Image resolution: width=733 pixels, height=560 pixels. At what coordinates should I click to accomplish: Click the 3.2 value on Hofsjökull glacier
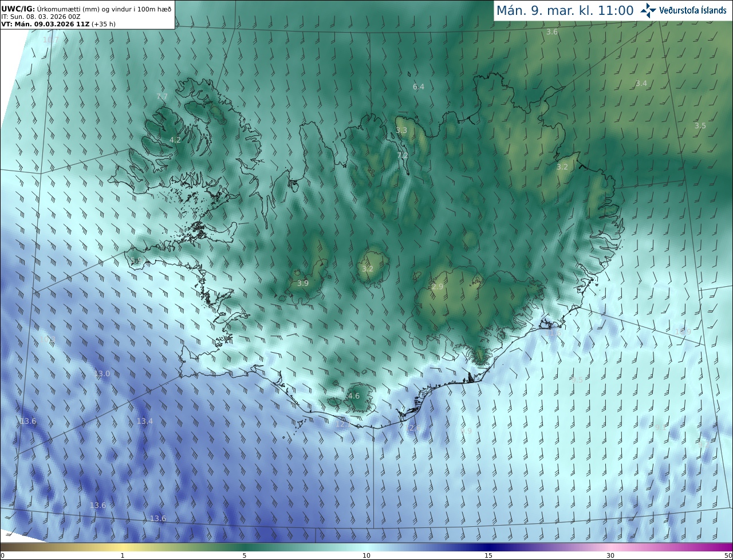point(368,269)
